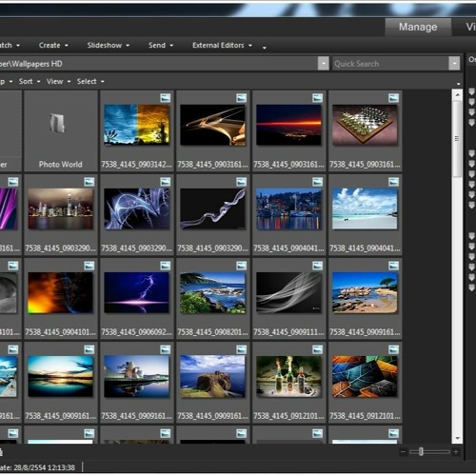Image resolution: width=476 pixels, height=476 pixels.
Task: Click the vertical scrollbar thumb of the file list
Action: (x=457, y=139)
